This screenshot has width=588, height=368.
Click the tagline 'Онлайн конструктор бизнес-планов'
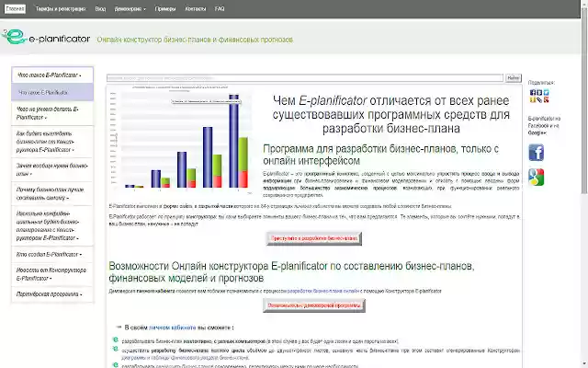pos(195,40)
